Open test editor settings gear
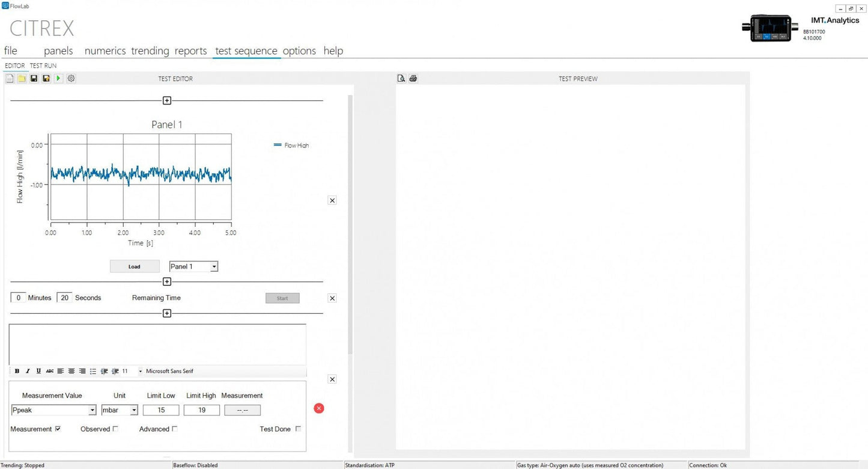Screen dimensions: 868x469 coord(71,78)
